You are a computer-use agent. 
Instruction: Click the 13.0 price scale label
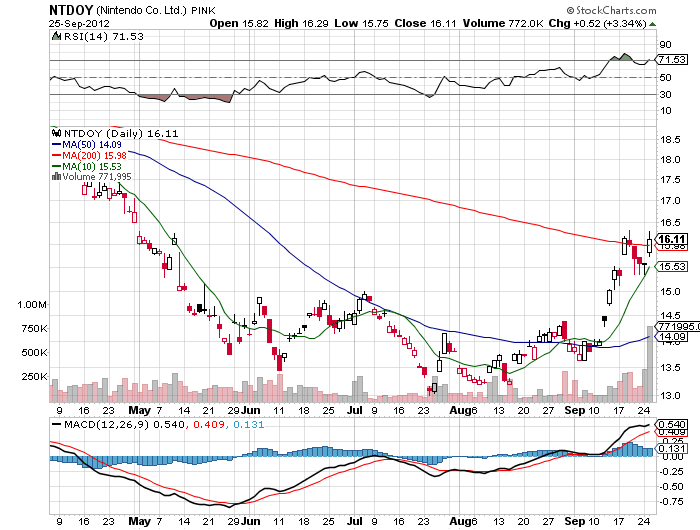670,395
